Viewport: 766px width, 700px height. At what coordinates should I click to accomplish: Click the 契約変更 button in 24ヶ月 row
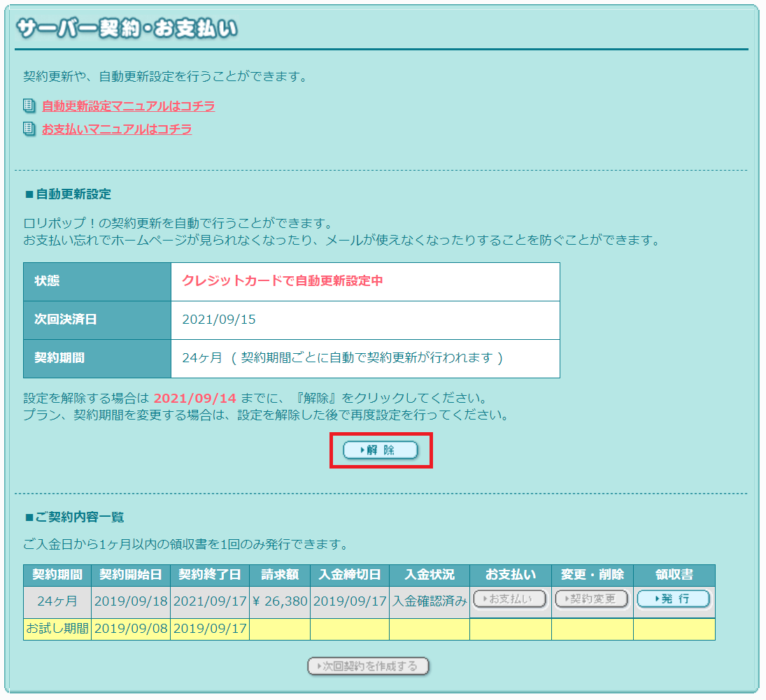pyautogui.click(x=592, y=599)
